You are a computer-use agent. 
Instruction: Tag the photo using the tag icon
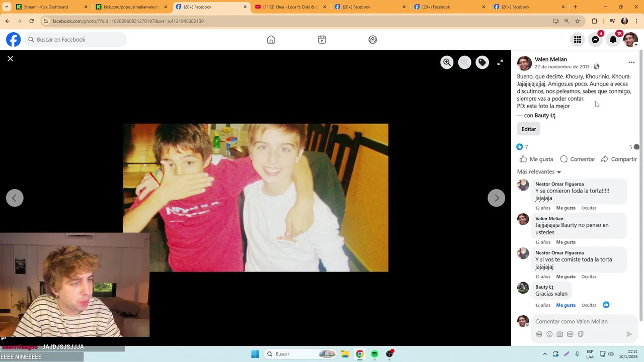(x=482, y=62)
